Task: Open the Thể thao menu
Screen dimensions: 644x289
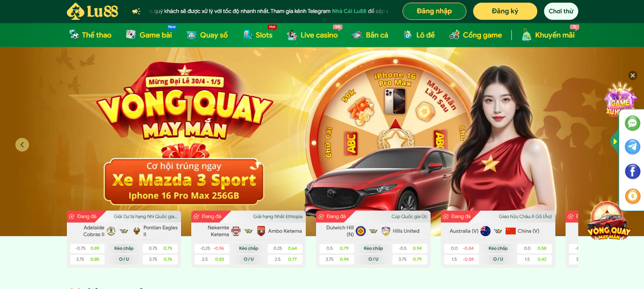Action: point(90,35)
